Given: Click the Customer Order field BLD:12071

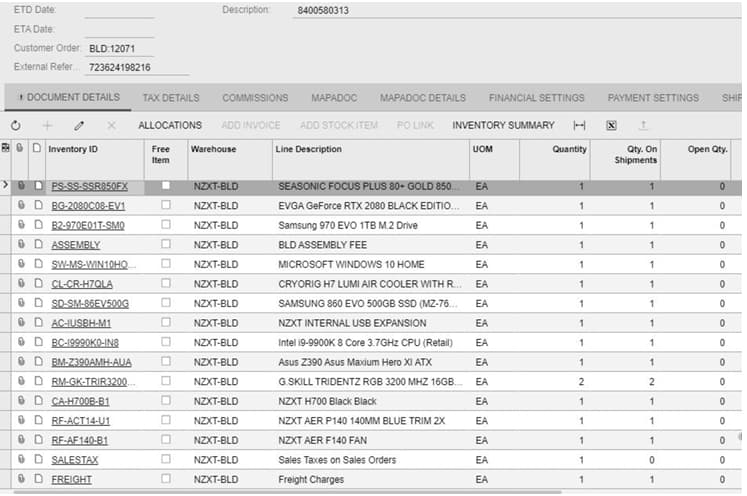Looking at the screenshot, I should (119, 49).
